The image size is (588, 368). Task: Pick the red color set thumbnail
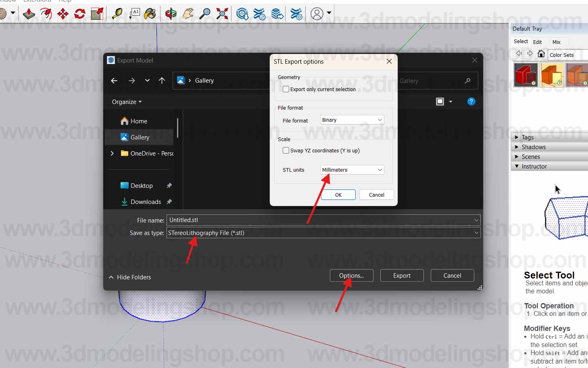[525, 75]
